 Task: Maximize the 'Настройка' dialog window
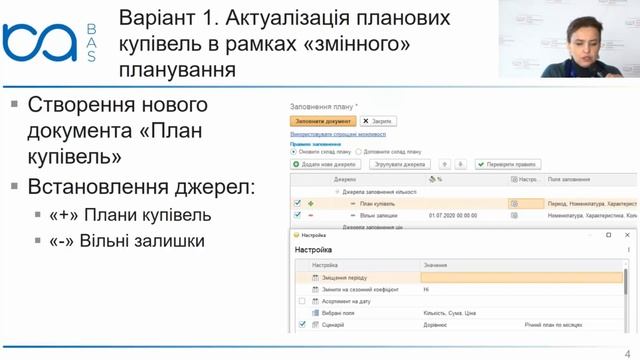608,235
